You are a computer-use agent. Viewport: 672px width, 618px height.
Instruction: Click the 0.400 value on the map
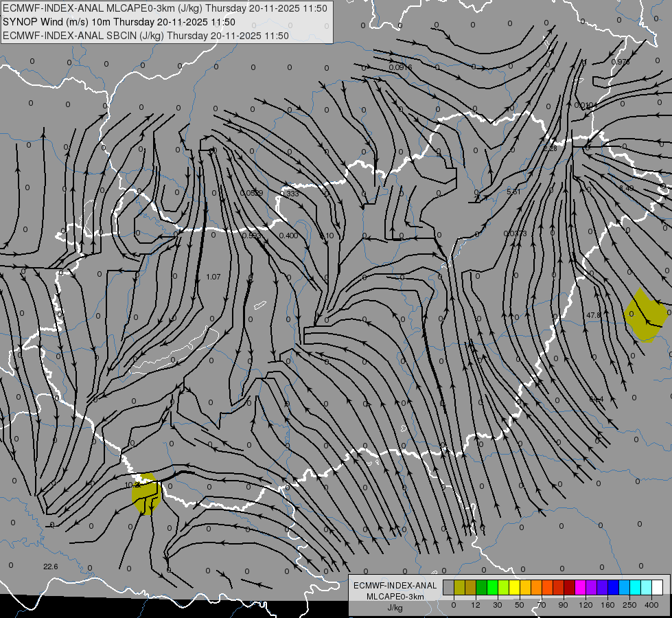coord(288,236)
